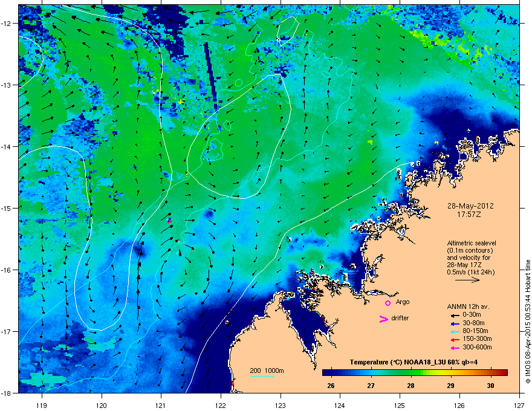Click color bar tick label 29
The height and width of the screenshot is (411, 532).
pos(450,386)
